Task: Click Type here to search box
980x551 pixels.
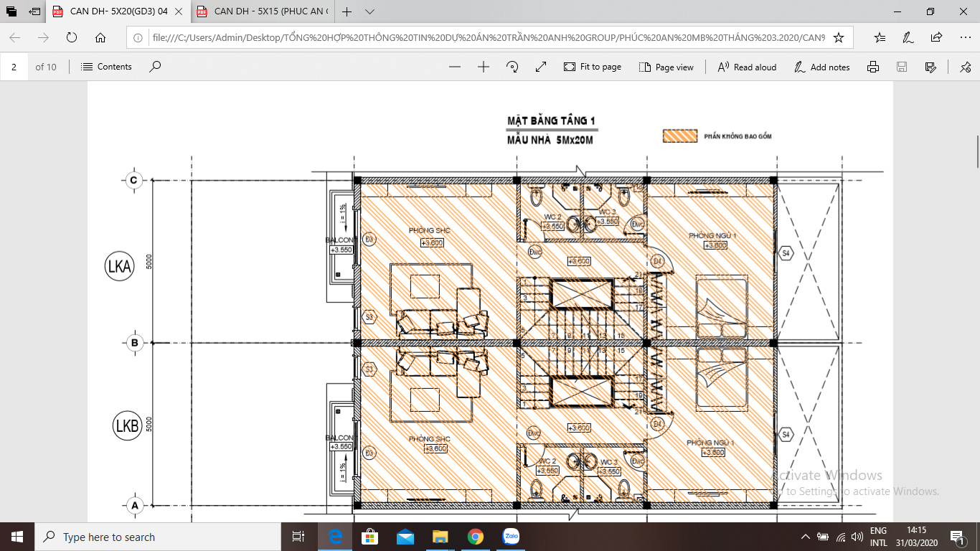Action: pos(157,537)
